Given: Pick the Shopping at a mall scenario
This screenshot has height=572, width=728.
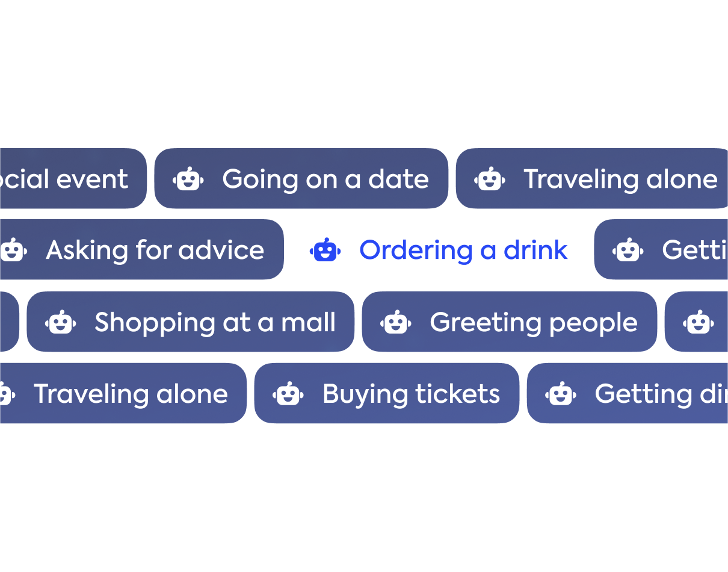Looking at the screenshot, I should (191, 322).
